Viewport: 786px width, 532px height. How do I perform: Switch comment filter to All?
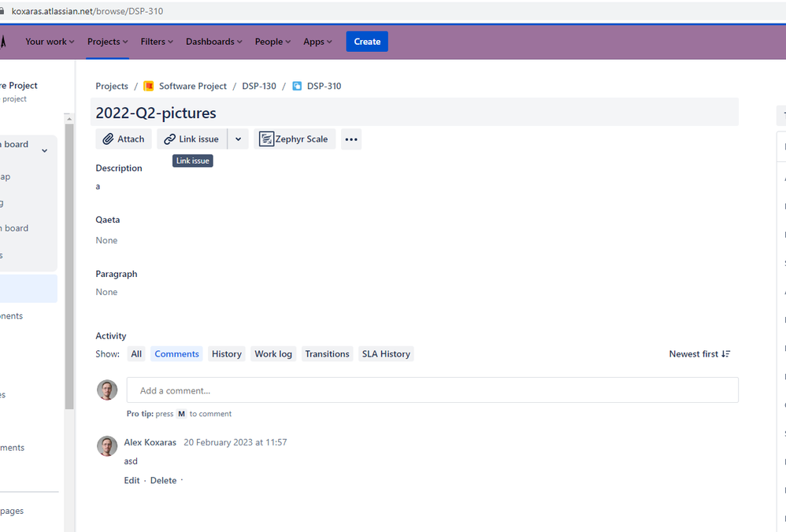[x=135, y=353]
